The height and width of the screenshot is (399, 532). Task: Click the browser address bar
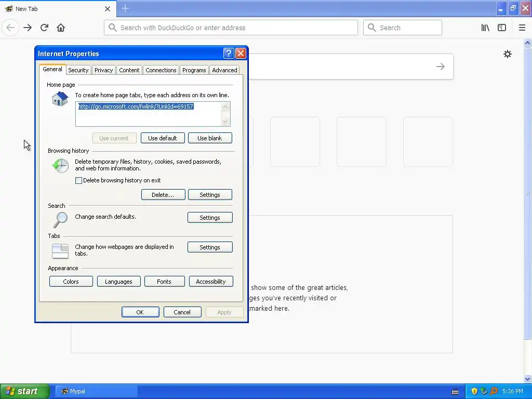click(x=231, y=28)
